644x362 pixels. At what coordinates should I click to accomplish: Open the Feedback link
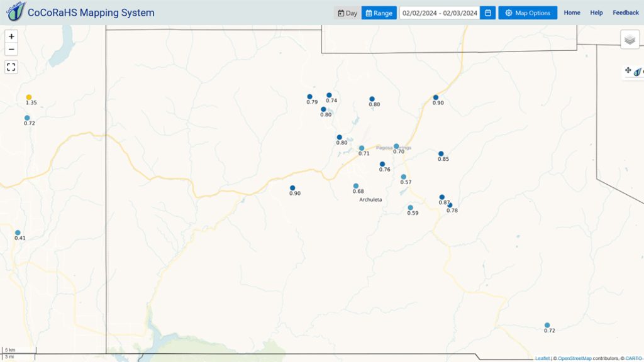(x=626, y=13)
